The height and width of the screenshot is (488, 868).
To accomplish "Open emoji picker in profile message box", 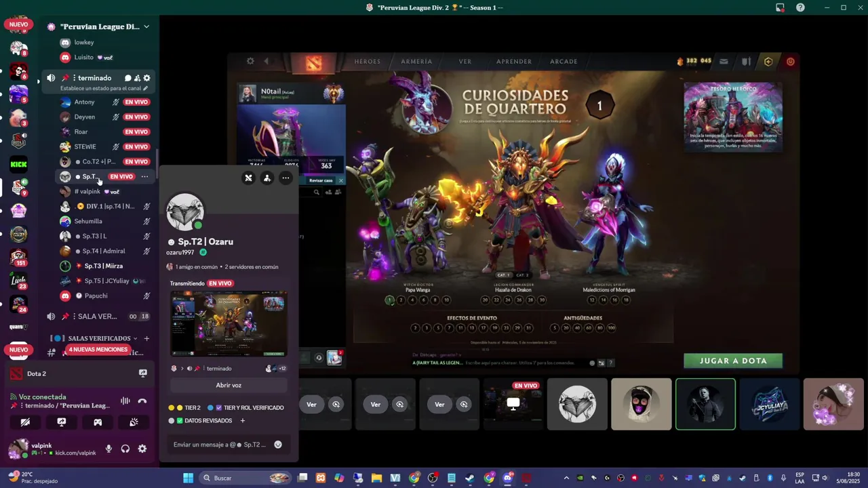I will (x=278, y=445).
